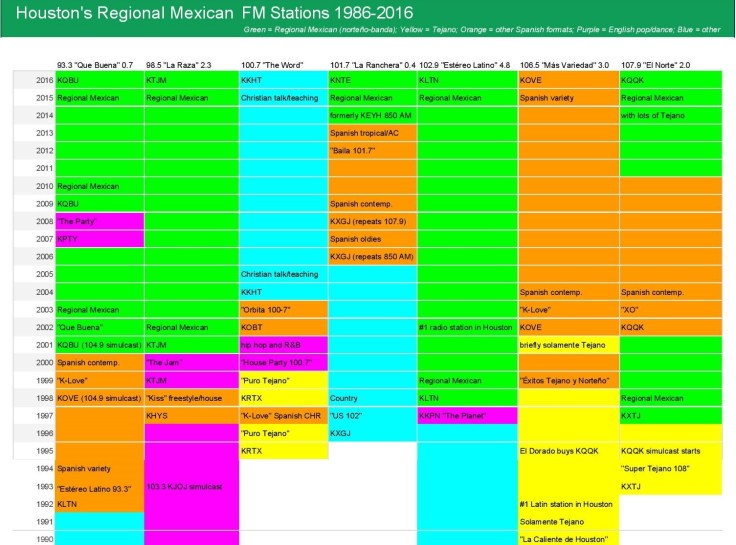This screenshot has height=545, width=736.
Task: Click the "House Party 100.7" cell
Action: coord(284,363)
